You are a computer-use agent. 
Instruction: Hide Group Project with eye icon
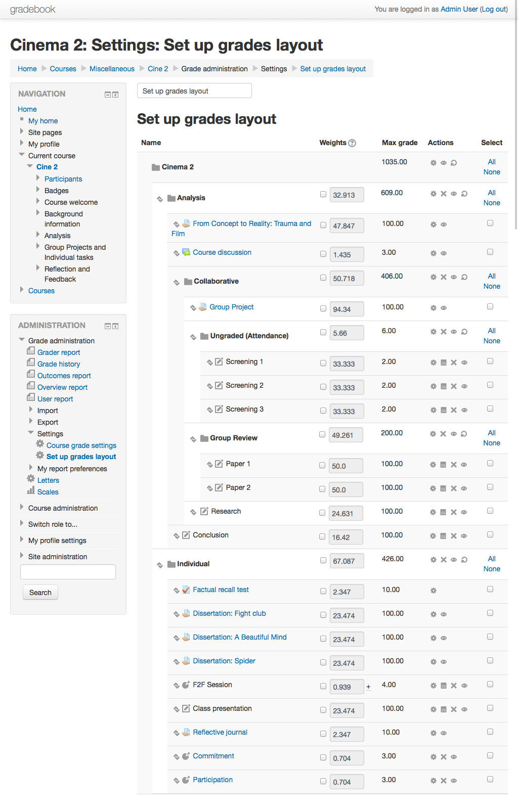point(444,308)
